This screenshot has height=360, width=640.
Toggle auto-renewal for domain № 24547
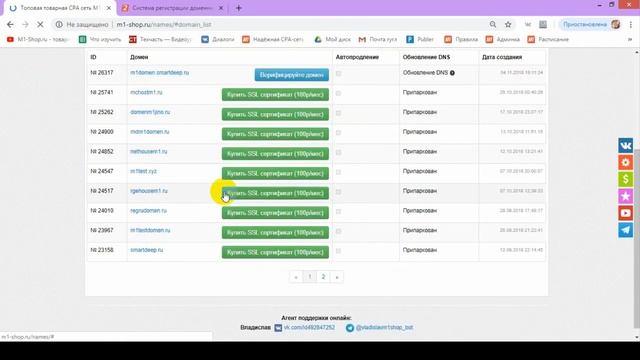tap(338, 172)
